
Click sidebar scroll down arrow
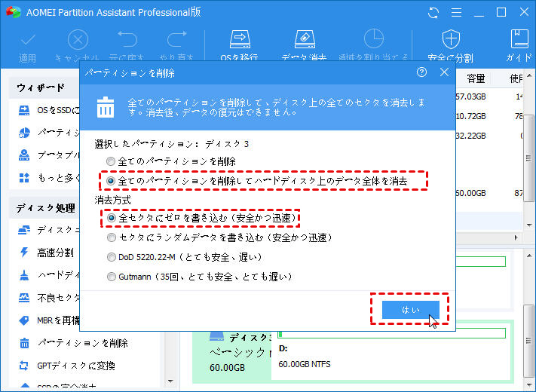click(170, 381)
